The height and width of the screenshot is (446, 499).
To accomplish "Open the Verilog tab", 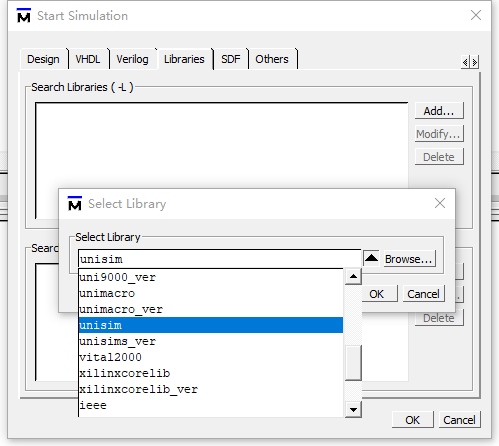I will point(132,59).
